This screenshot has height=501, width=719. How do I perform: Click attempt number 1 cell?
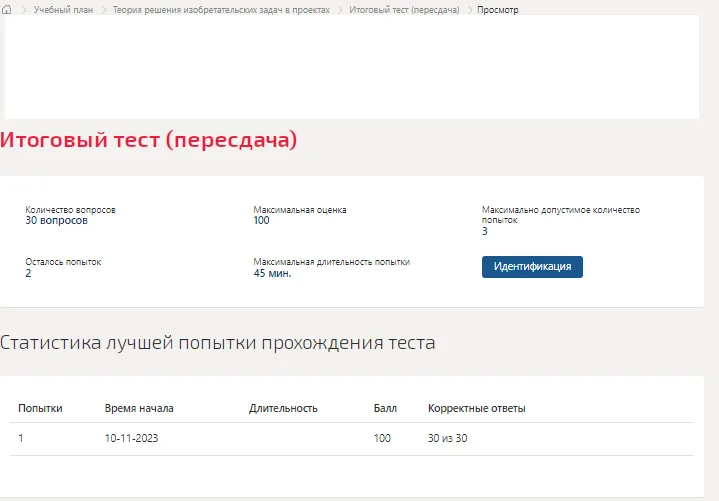point(21,438)
